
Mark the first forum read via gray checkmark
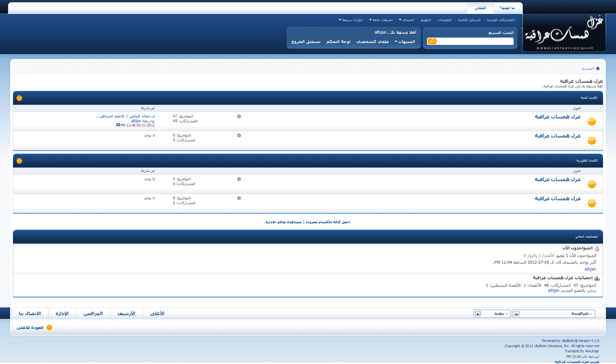[239, 117]
